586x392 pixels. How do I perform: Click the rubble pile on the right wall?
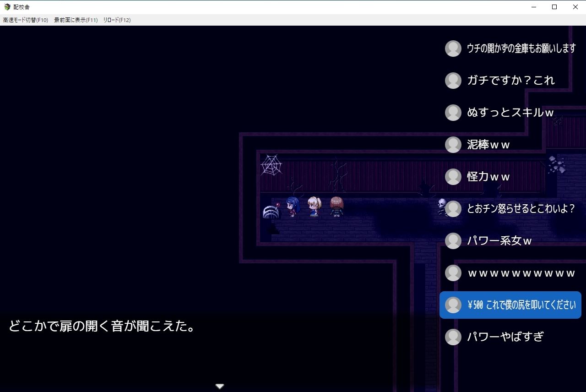557,164
